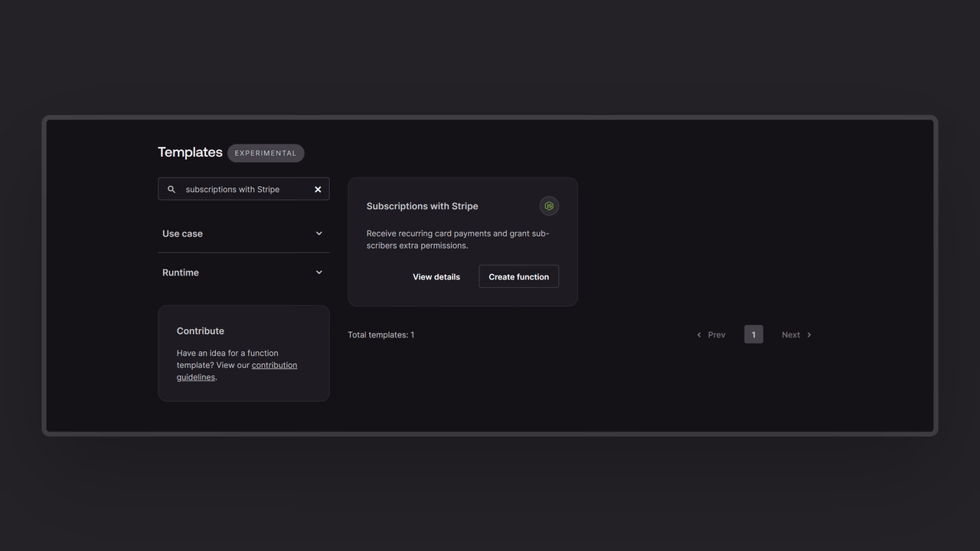
Task: Click the Subscriptions with Stripe card title
Action: point(423,206)
